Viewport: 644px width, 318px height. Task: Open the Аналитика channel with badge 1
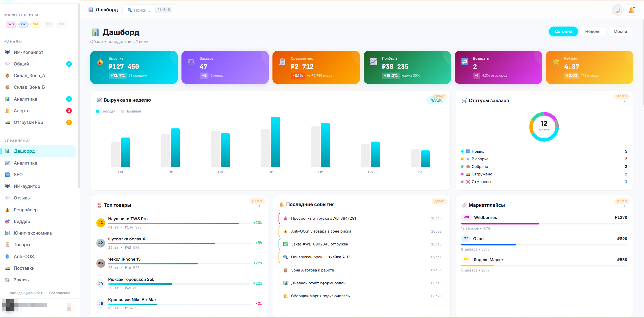point(38,99)
